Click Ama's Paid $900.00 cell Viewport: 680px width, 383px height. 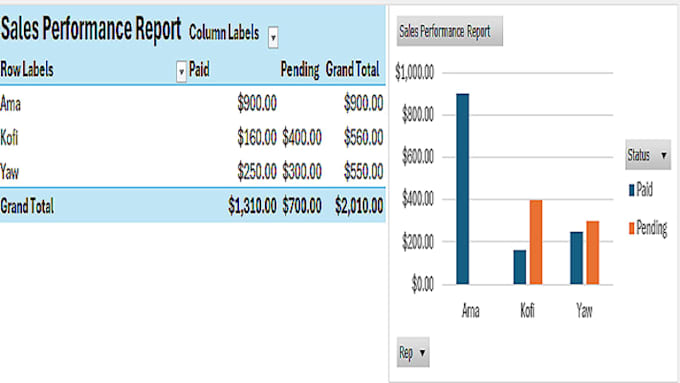(x=257, y=104)
